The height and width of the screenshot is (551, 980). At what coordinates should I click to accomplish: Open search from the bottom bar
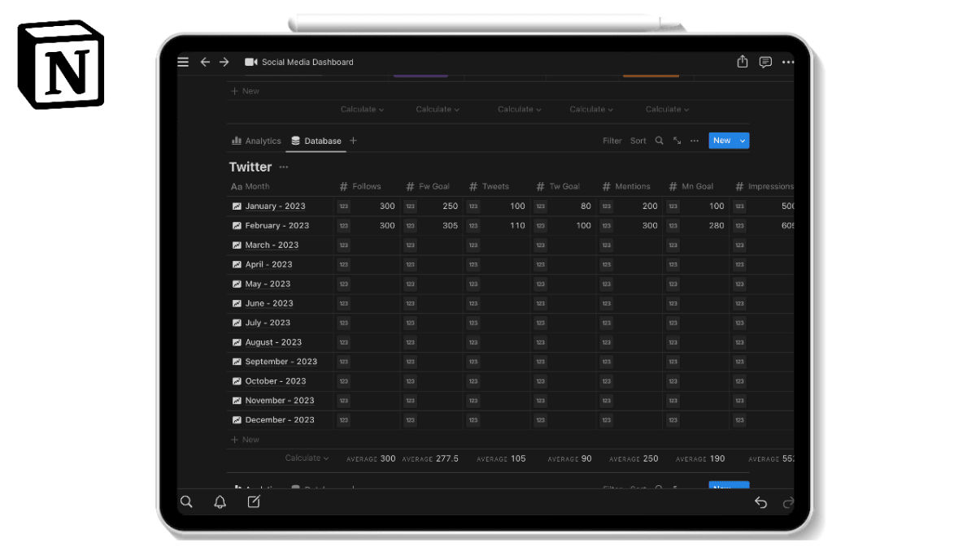pyautogui.click(x=186, y=502)
